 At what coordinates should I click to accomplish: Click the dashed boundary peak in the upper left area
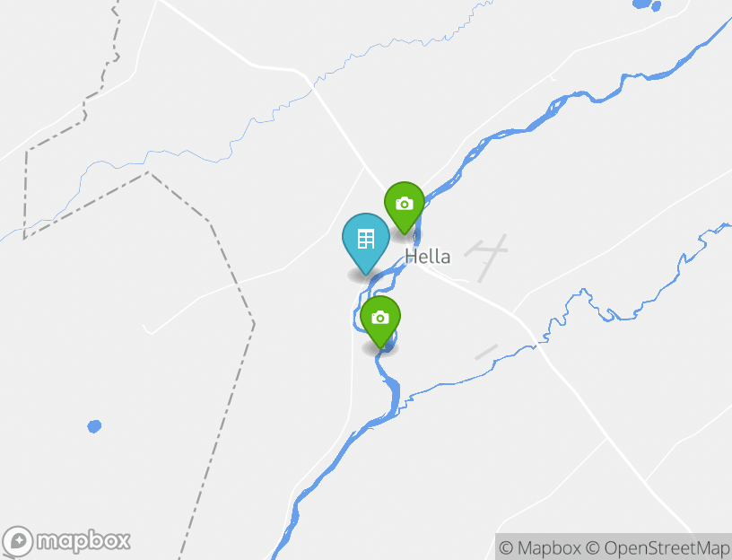[149, 172]
